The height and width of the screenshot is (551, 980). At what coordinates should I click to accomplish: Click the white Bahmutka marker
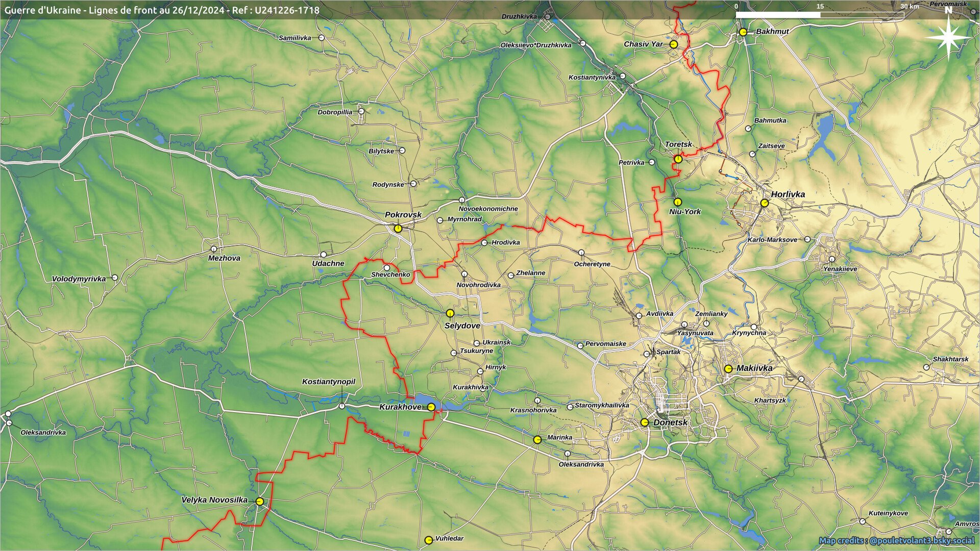tap(749, 129)
